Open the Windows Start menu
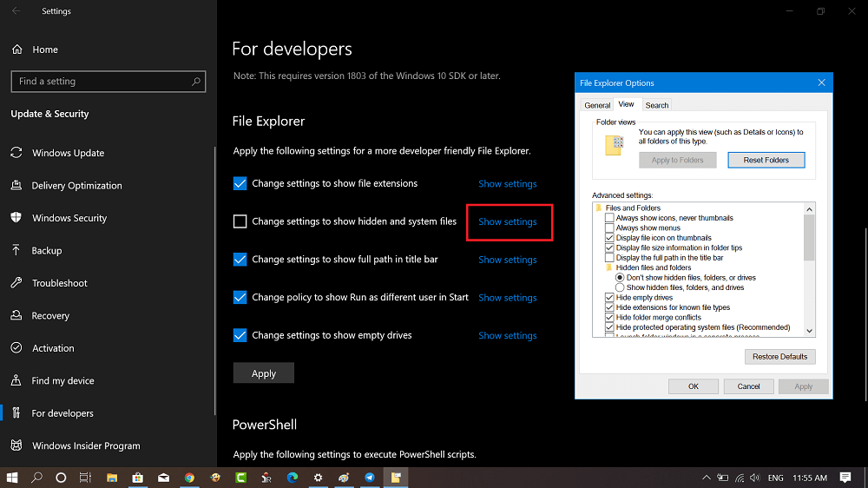 [11, 478]
